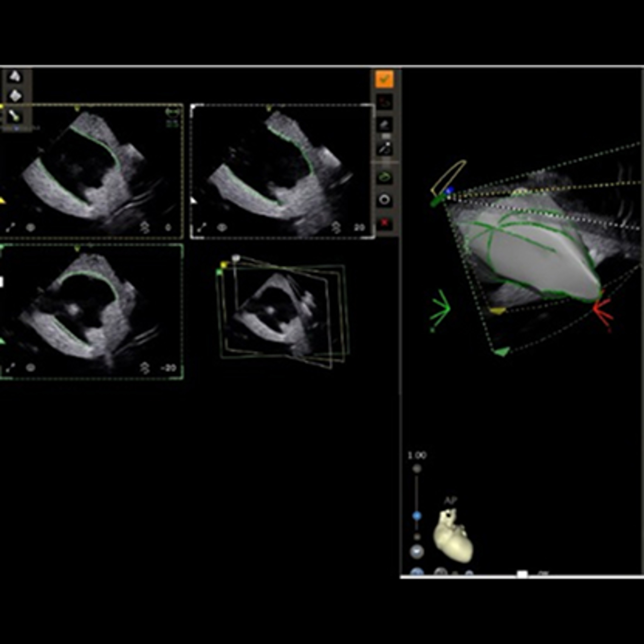Click the beige heart orientation model
Image resolution: width=644 pixels, height=644 pixels.
[453, 536]
